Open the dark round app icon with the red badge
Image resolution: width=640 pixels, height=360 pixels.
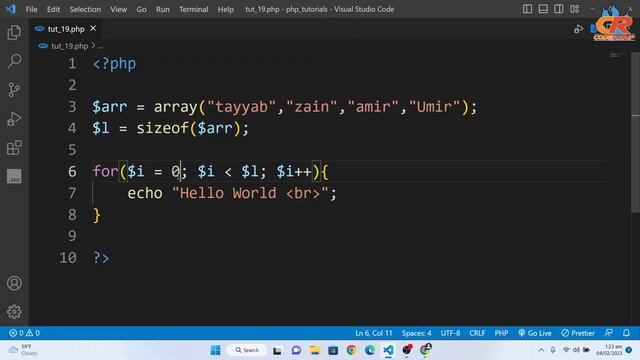[x=407, y=350]
